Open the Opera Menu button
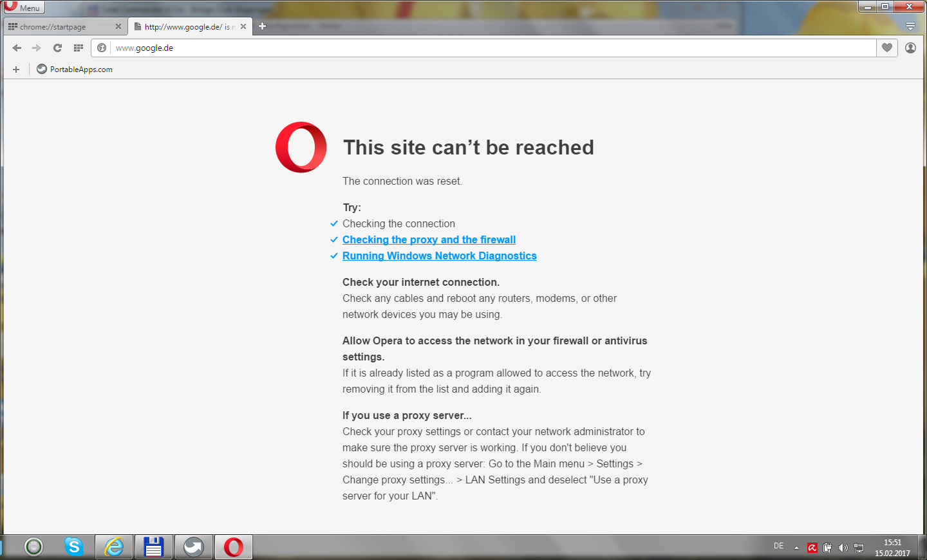927x560 pixels. click(x=24, y=7)
